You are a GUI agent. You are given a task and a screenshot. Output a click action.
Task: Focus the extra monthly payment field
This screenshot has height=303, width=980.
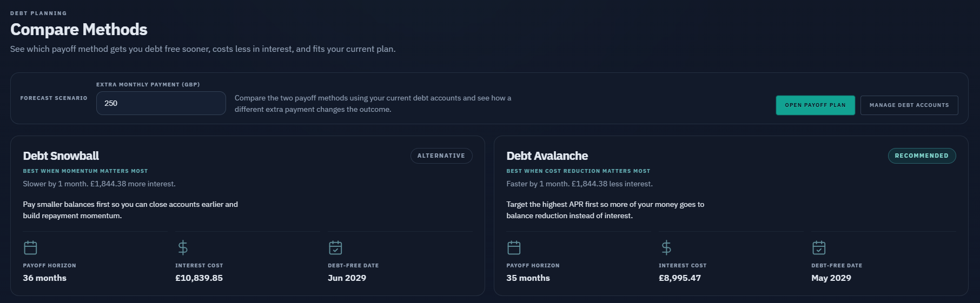[161, 103]
